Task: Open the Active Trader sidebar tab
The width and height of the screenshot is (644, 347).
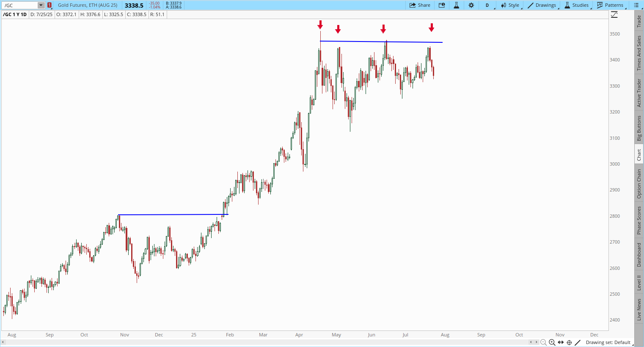Action: tap(639, 93)
